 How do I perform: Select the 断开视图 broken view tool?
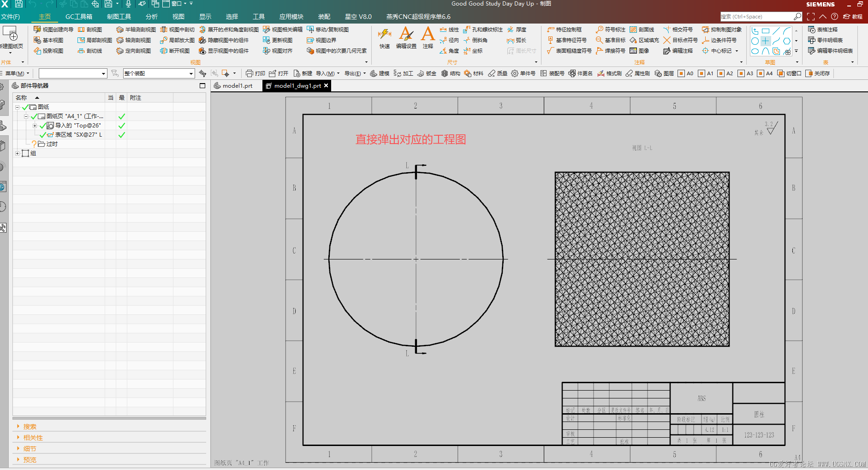pyautogui.click(x=175, y=51)
